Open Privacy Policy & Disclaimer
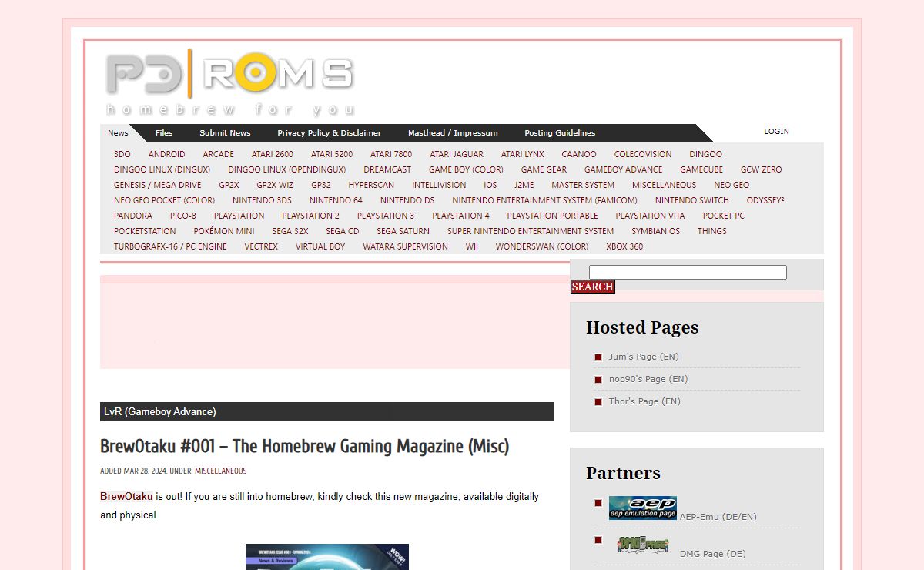This screenshot has height=570, width=924. pyautogui.click(x=330, y=132)
